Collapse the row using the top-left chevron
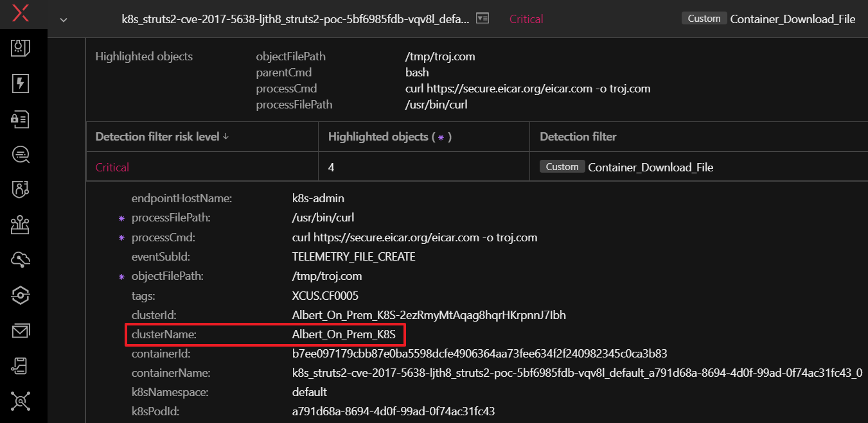 [x=63, y=19]
